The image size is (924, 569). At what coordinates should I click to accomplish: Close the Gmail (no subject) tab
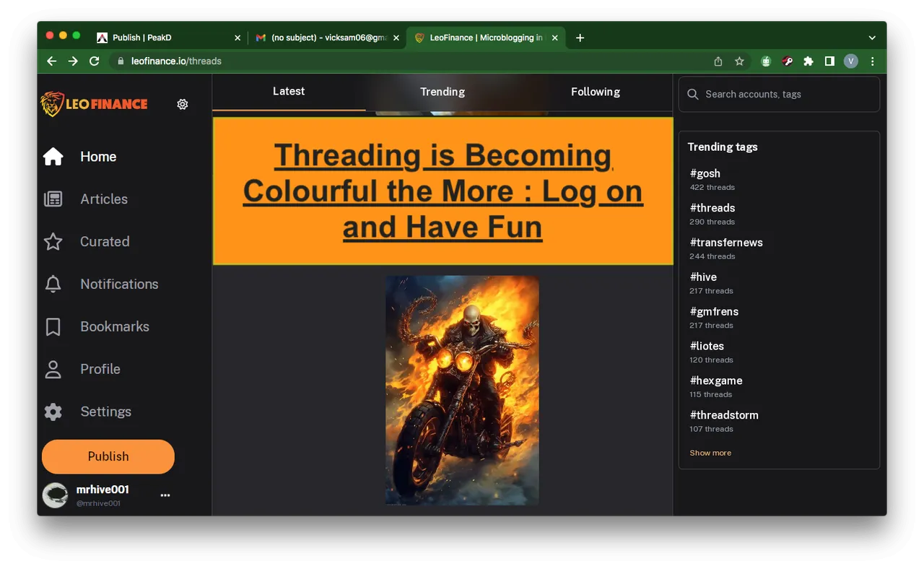coord(396,38)
